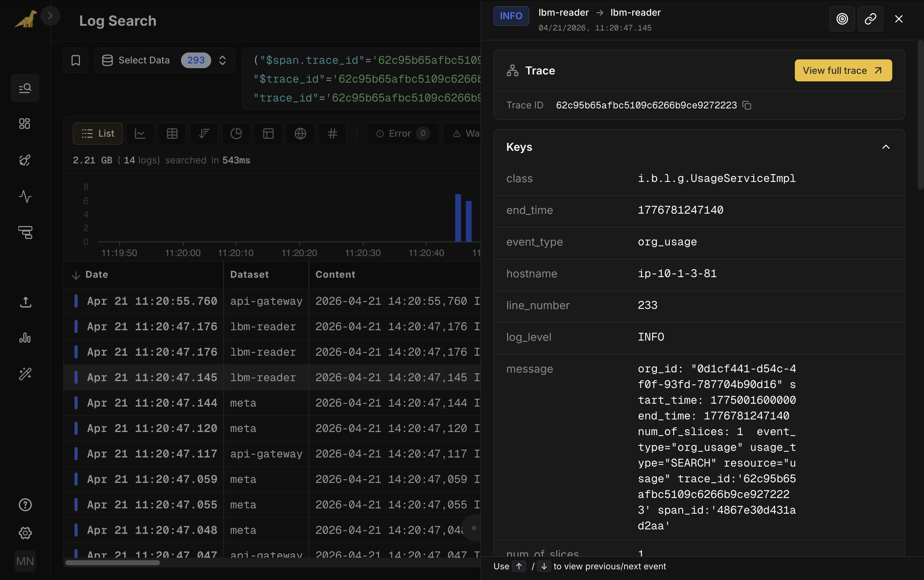Screen dimensions: 924x580
Task: Collapse the Keys section
Action: (x=886, y=147)
